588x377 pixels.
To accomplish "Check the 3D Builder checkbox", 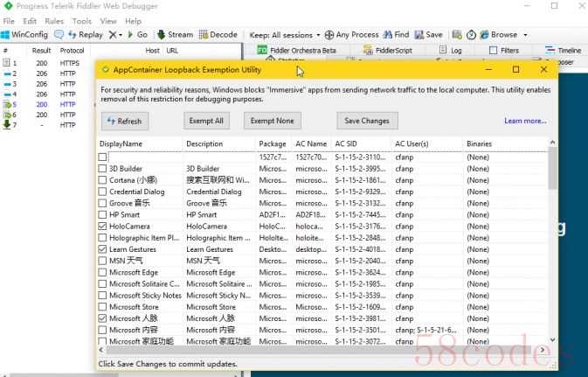I will coord(102,169).
